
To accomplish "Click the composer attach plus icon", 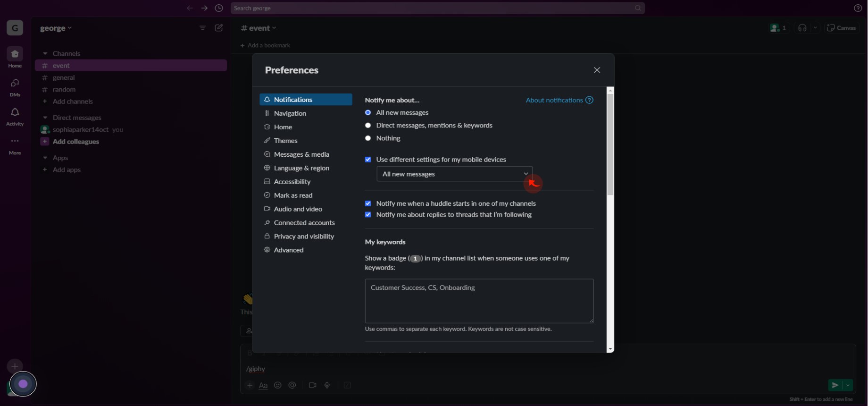I will point(250,385).
